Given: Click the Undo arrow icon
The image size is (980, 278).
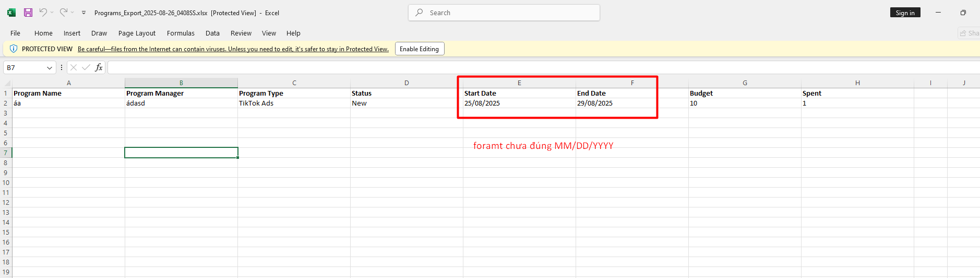Looking at the screenshot, I should (43, 13).
